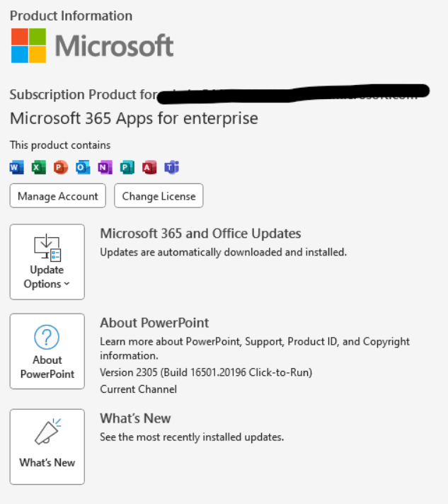448x504 pixels.
Task: Click the OneNote app icon
Action: (105, 168)
